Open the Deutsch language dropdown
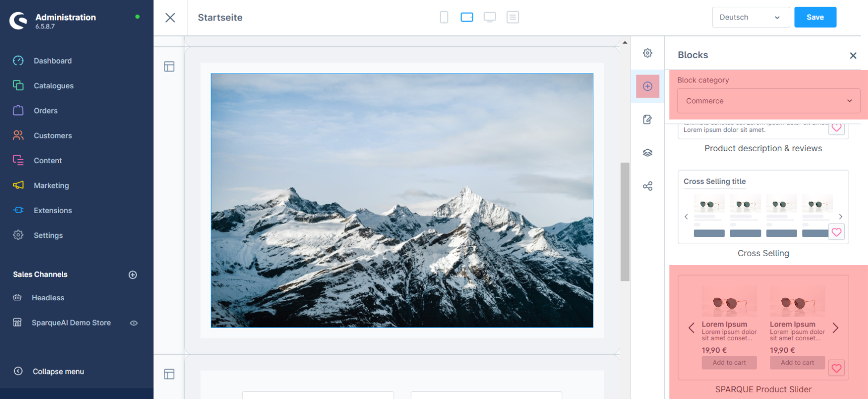Screen dimensions: 868x399 click(751, 17)
